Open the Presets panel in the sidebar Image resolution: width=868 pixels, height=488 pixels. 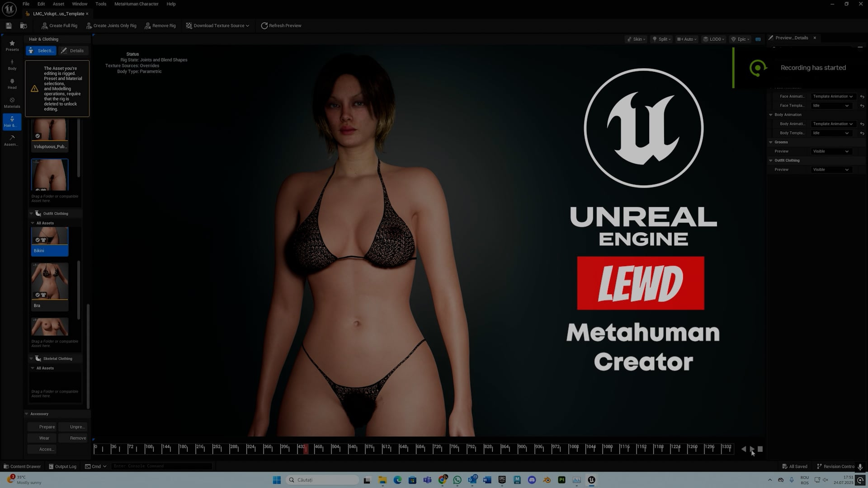12,46
